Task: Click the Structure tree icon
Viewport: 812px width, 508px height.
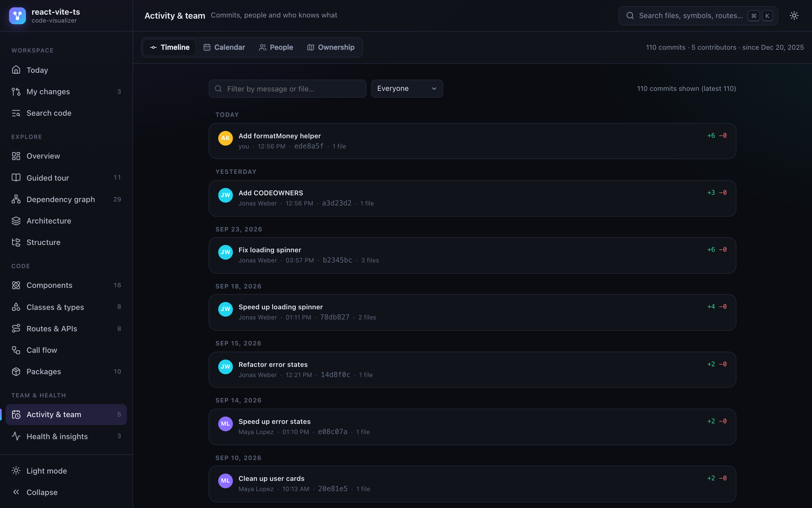Action: coord(16,242)
